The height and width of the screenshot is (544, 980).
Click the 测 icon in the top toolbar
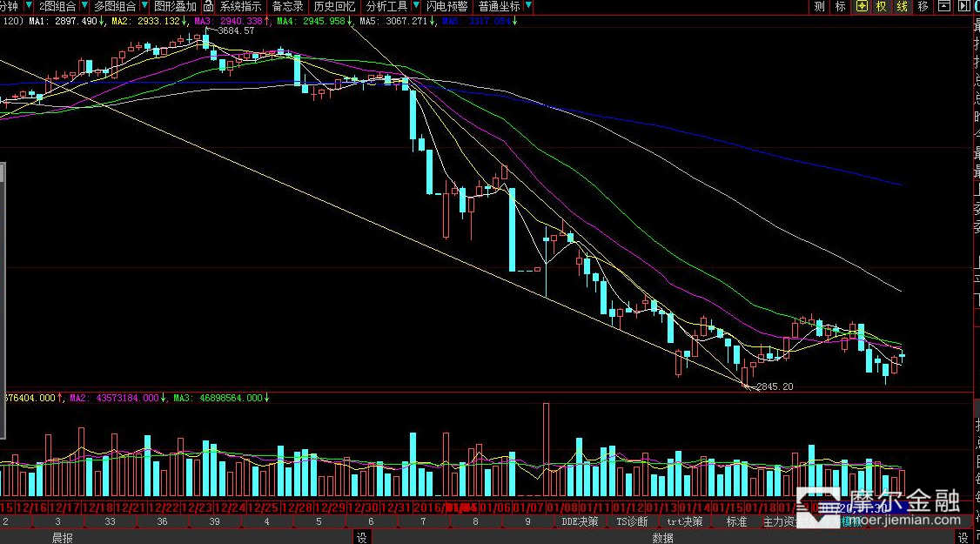point(819,7)
